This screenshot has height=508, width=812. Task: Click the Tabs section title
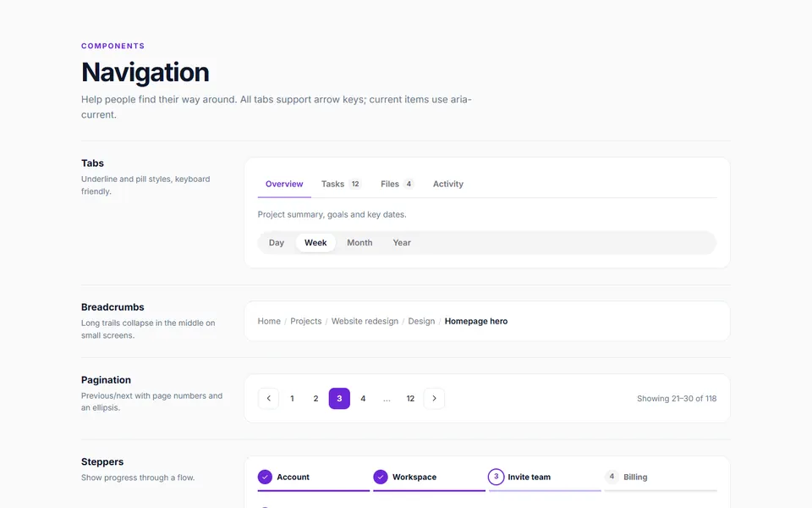(x=92, y=163)
